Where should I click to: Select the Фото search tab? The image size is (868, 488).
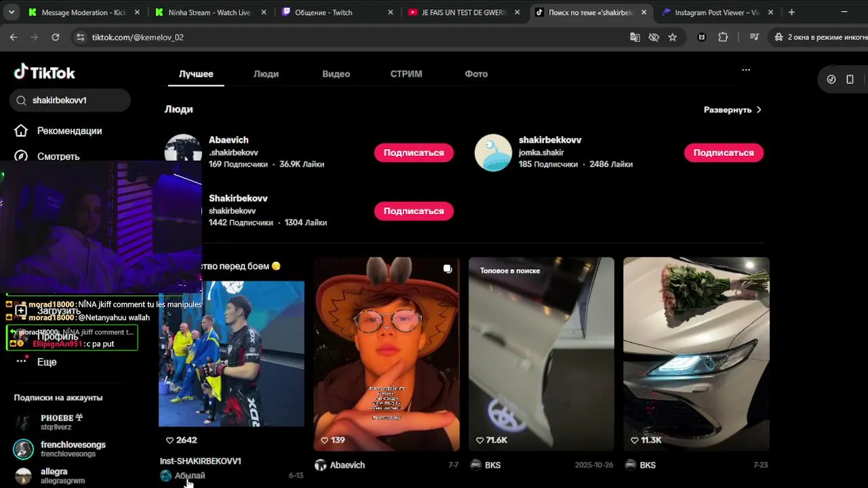pyautogui.click(x=476, y=74)
